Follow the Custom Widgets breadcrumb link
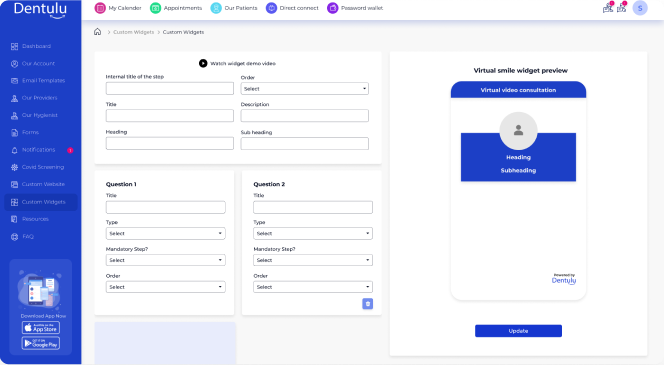Screen dimensions: 664x365 (133, 32)
